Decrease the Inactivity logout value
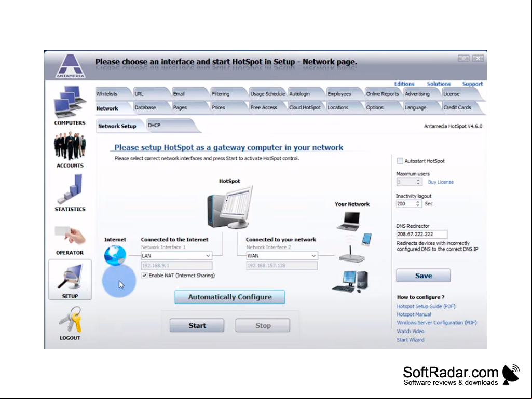This screenshot has width=532, height=399. click(x=418, y=205)
